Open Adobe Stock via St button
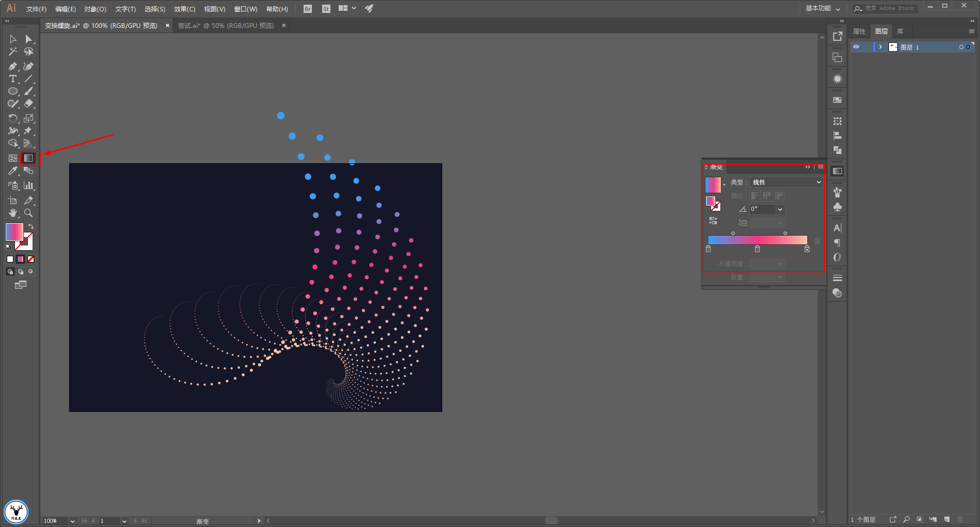 [326, 9]
